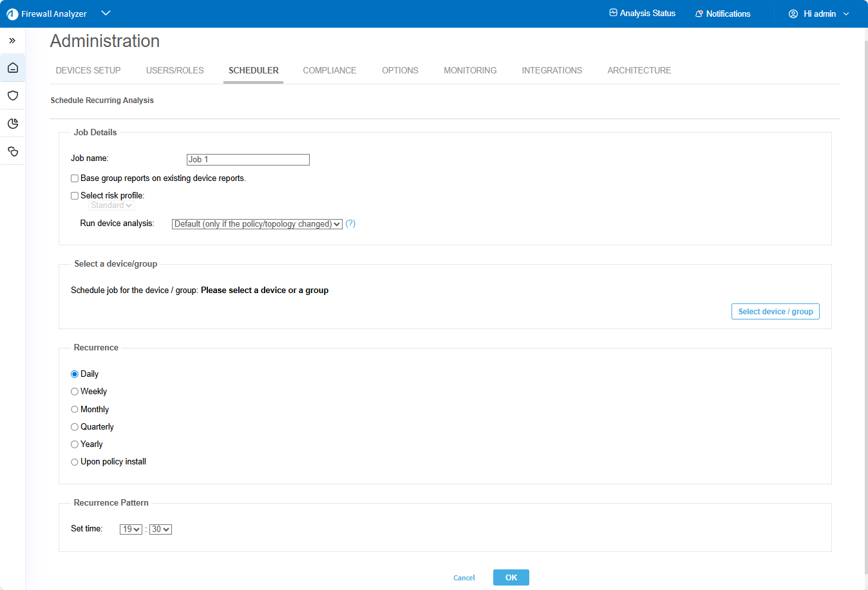Check the Select risk profile checkbox
The image size is (868, 590).
pyautogui.click(x=75, y=196)
